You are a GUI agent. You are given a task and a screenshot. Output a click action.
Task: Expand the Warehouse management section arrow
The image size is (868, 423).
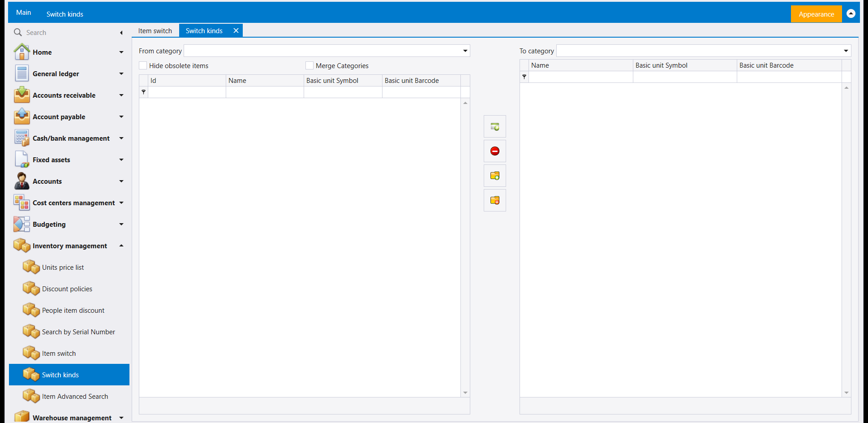[121, 418]
